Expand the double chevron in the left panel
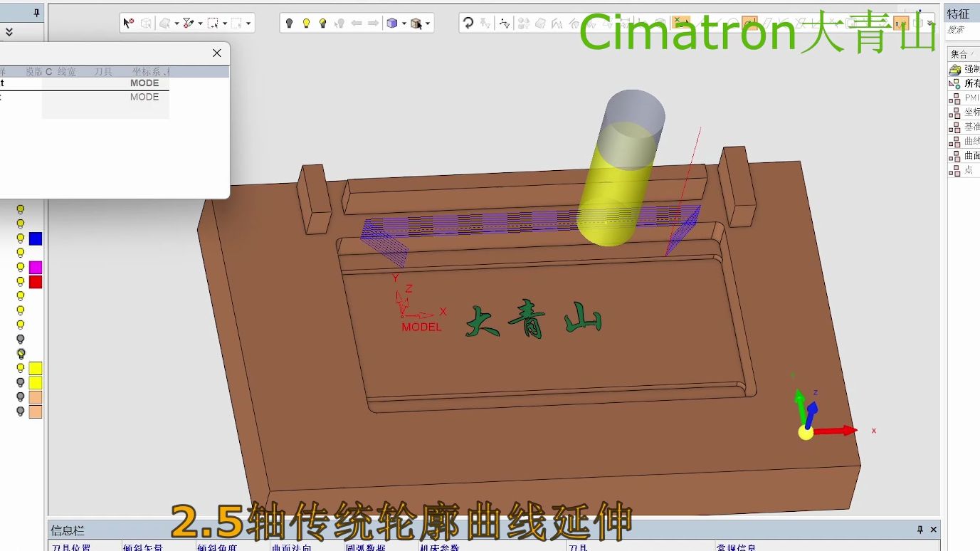The image size is (980, 551). coord(9,32)
